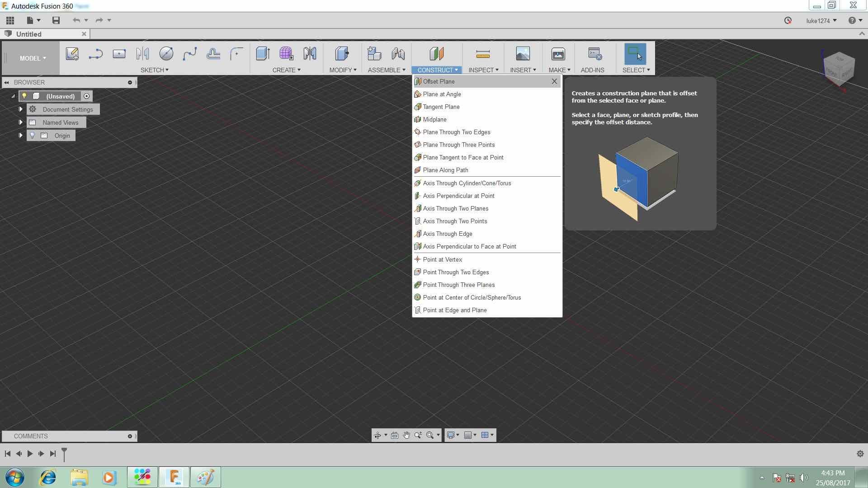
Task: Click the Scripts and Add-Ins icon
Action: point(595,54)
